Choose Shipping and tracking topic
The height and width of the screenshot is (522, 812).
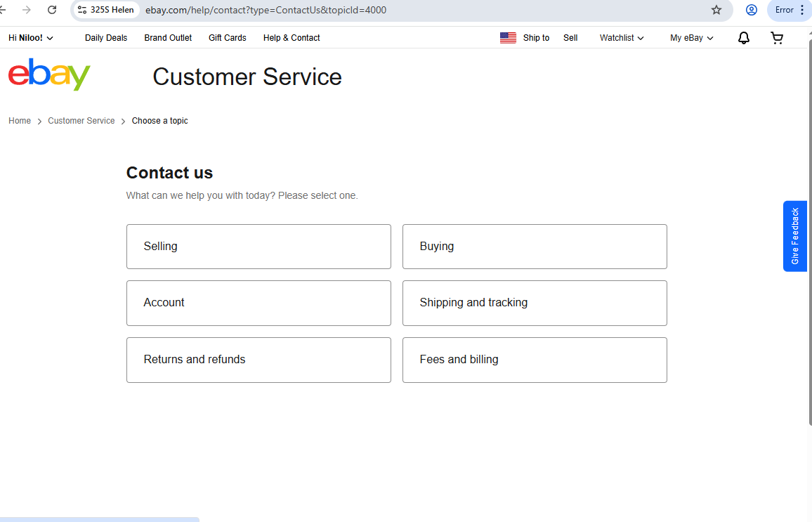(535, 303)
